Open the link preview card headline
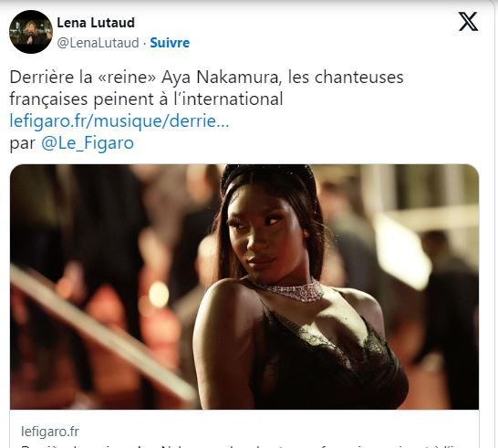This screenshot has height=448, width=498. pyautogui.click(x=244, y=446)
